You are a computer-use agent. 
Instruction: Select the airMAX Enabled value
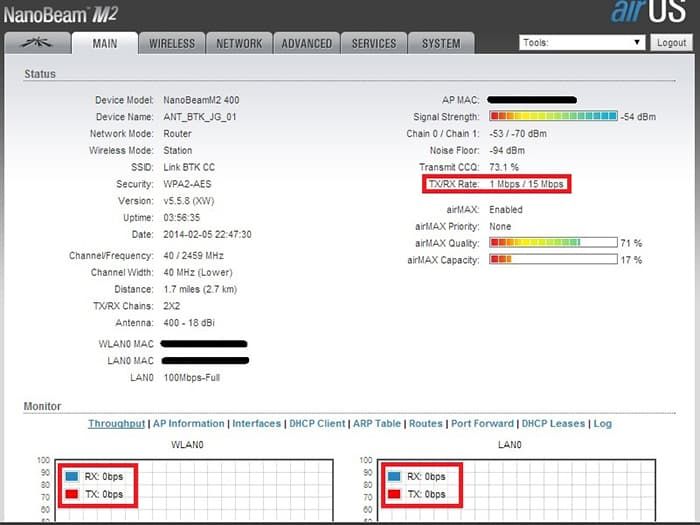click(506, 209)
